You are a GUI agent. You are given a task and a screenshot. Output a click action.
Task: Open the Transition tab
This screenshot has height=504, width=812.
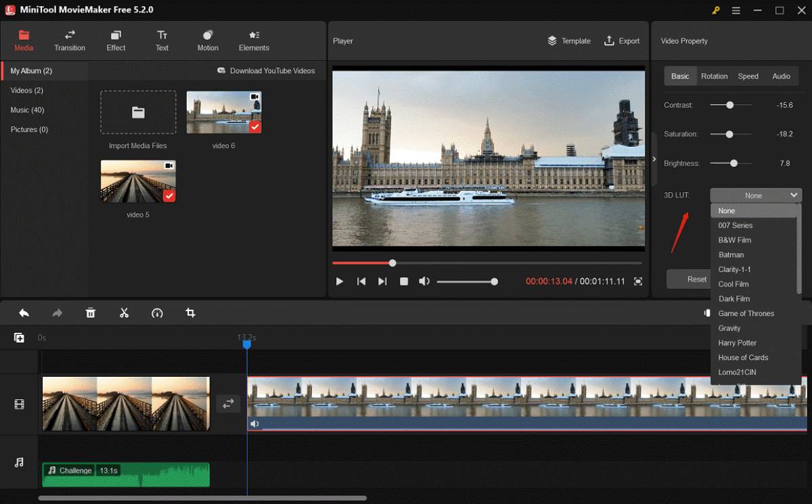(x=70, y=41)
